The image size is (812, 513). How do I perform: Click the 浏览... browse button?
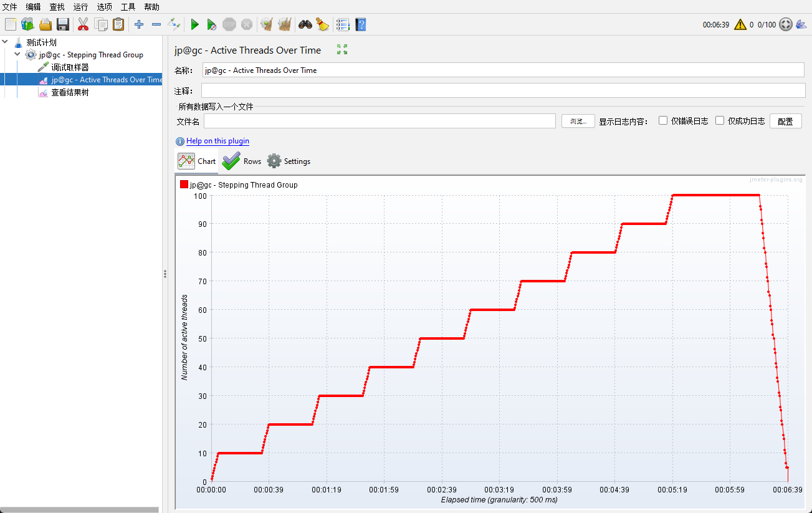coord(578,121)
